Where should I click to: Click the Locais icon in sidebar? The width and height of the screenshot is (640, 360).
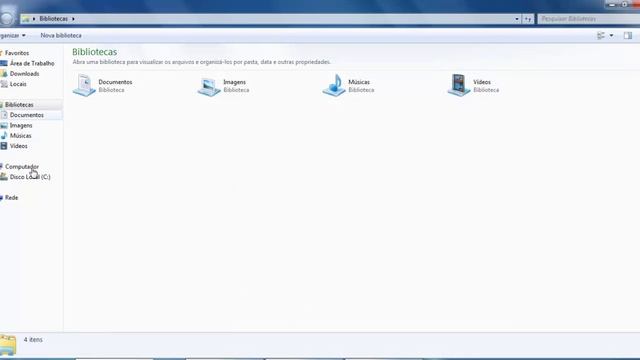tap(4, 84)
